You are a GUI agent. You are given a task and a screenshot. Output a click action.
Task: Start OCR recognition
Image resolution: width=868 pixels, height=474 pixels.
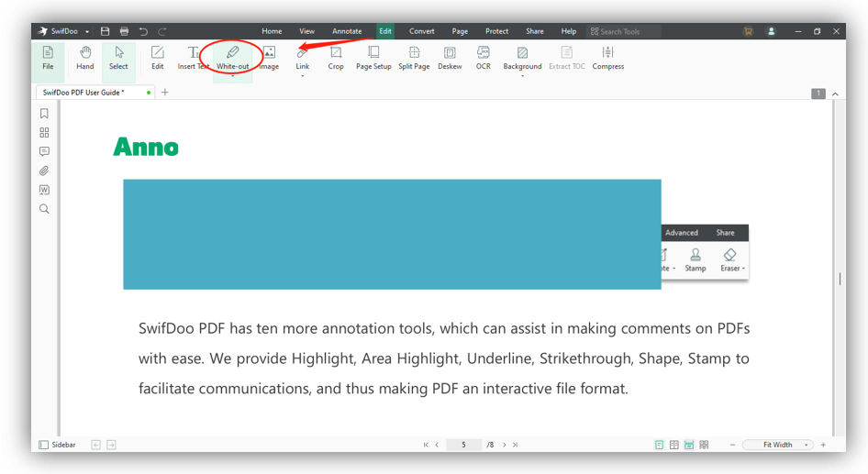484,58
